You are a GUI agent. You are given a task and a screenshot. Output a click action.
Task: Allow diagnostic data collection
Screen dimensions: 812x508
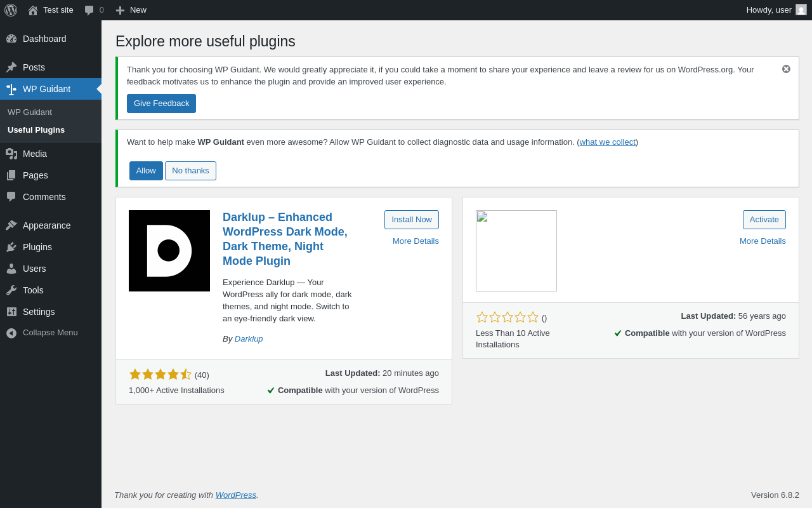146,171
